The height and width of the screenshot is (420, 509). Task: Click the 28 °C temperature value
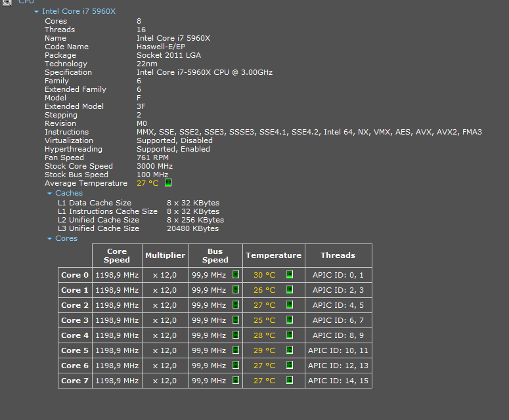pyautogui.click(x=264, y=335)
